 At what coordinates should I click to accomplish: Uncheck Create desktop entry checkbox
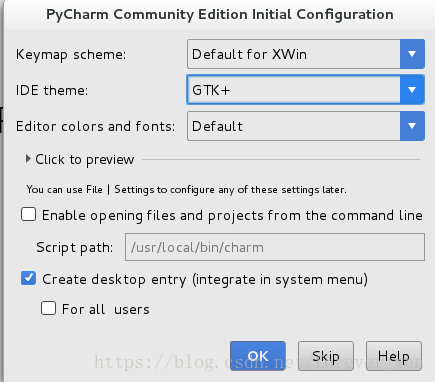click(29, 278)
